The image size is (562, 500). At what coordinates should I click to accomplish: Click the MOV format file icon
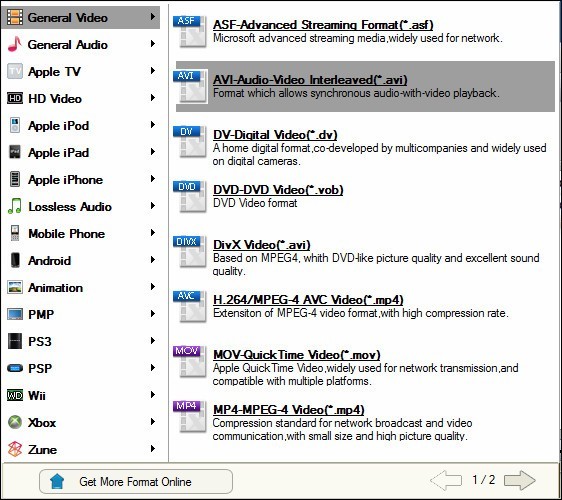point(190,362)
